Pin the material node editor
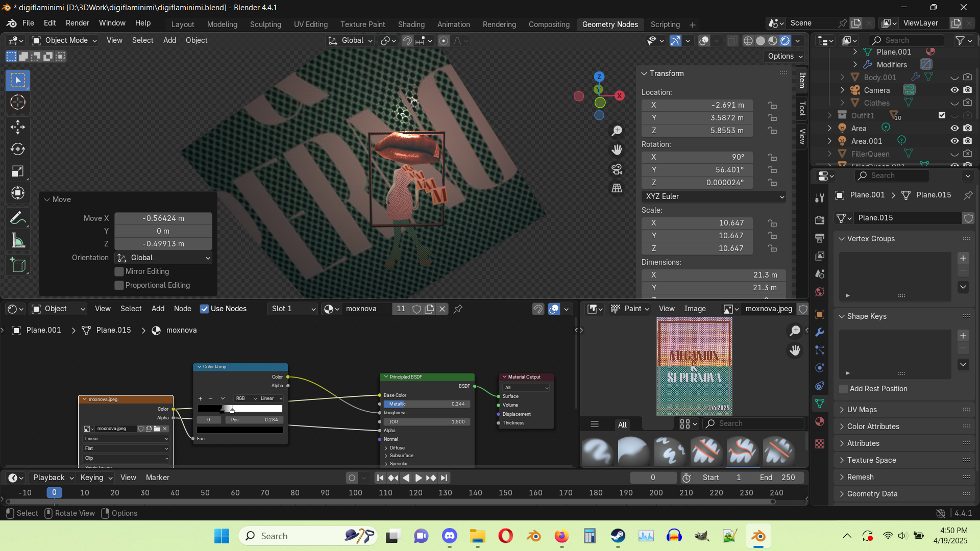Screen dimensions: 980x551 458,309
